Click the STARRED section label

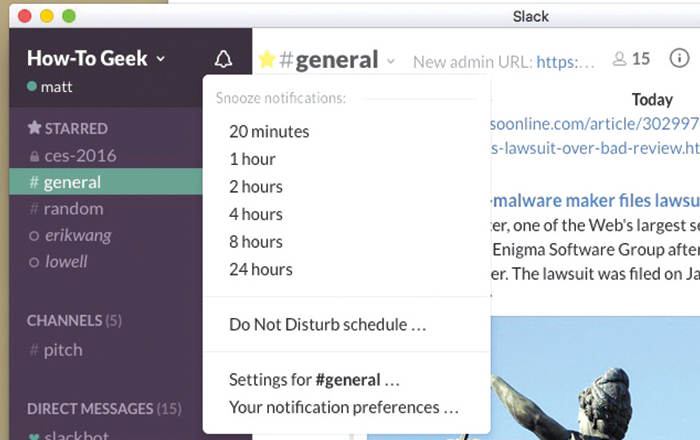tap(76, 129)
